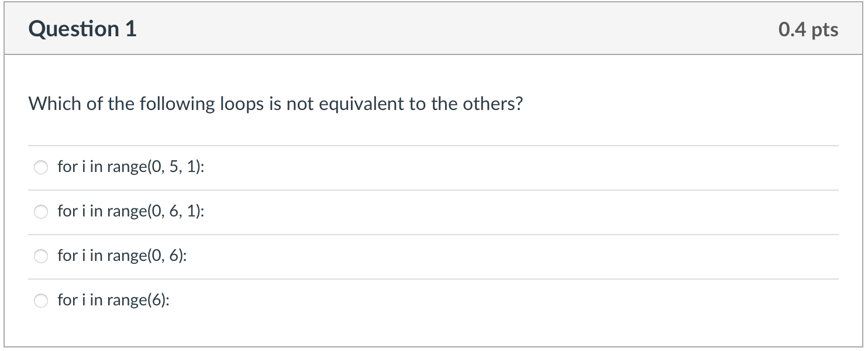Select the fourth answer row
Screen dimensions: 868x351
(234, 300)
